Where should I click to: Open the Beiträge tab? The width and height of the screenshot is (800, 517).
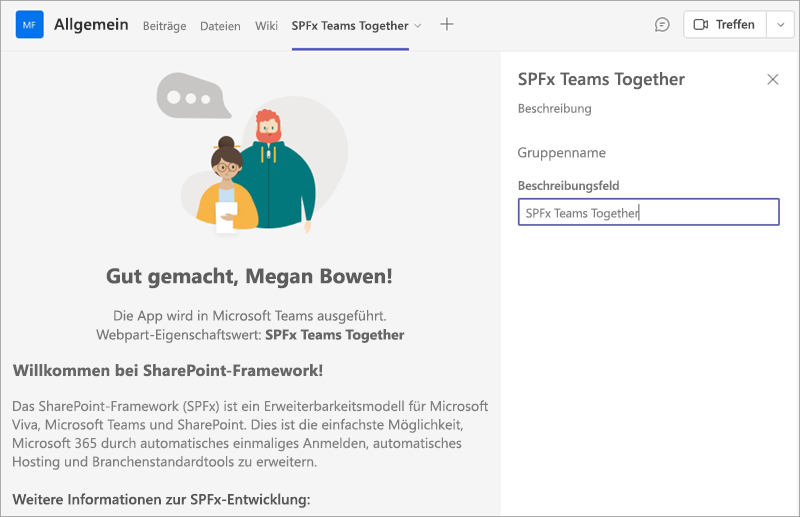click(x=164, y=26)
